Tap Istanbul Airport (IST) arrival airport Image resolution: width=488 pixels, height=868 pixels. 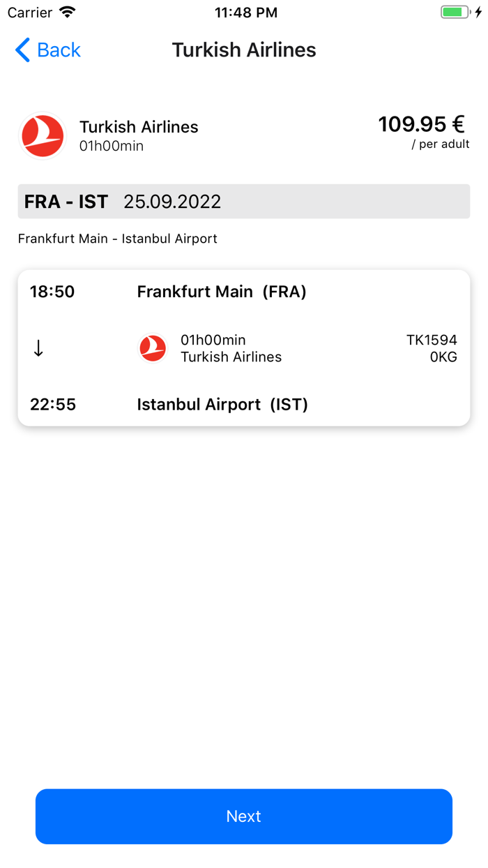point(222,405)
